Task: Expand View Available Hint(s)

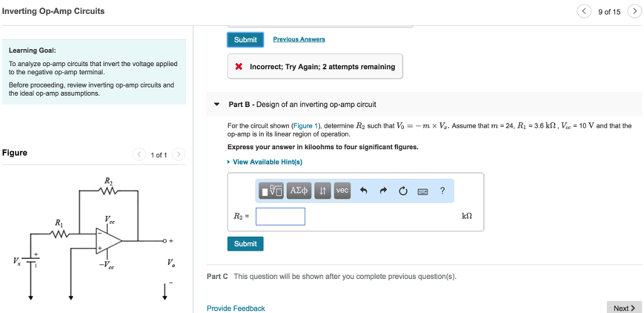Action: (x=267, y=162)
